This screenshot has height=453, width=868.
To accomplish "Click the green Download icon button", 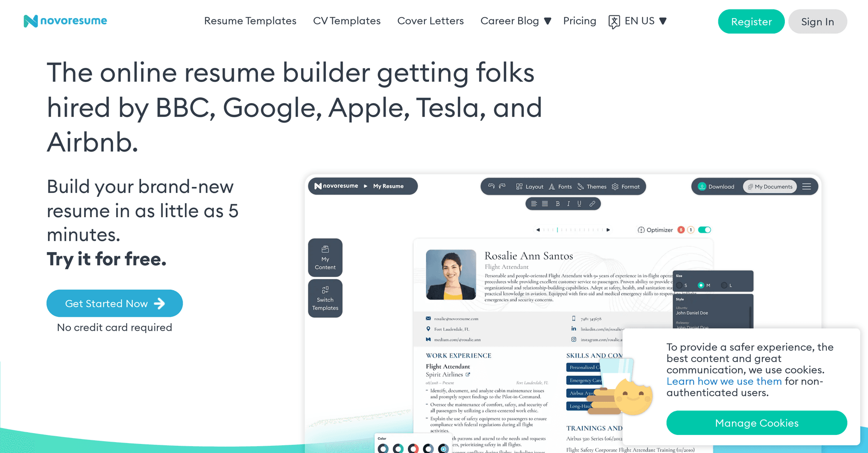I will [x=702, y=186].
